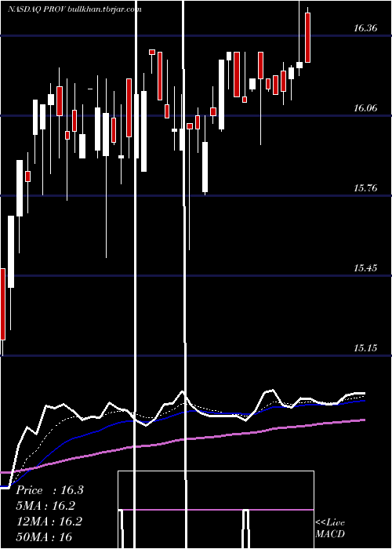Click the Price : 16.3 readout
Image resolution: width=392 pixels, height=549 pixels.
coord(49,490)
